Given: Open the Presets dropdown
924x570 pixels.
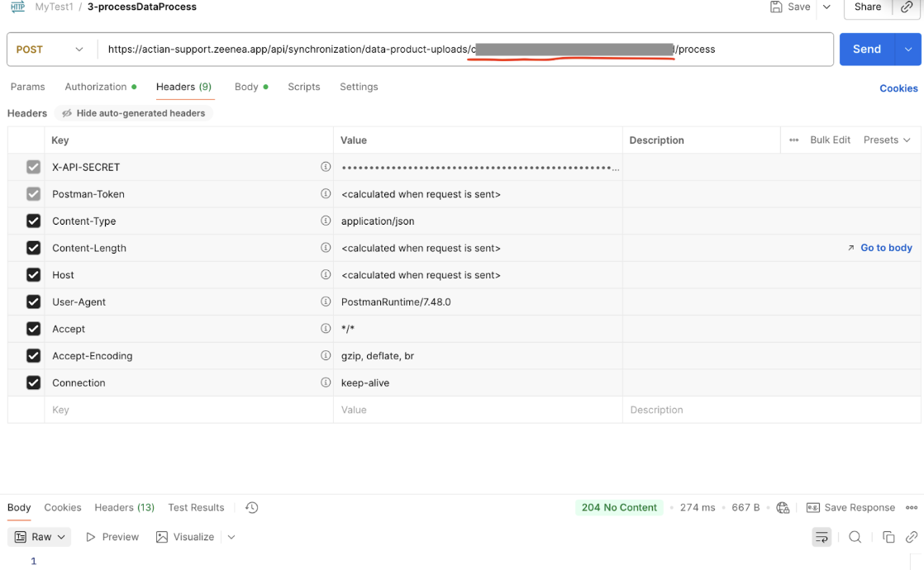Looking at the screenshot, I should (x=887, y=140).
